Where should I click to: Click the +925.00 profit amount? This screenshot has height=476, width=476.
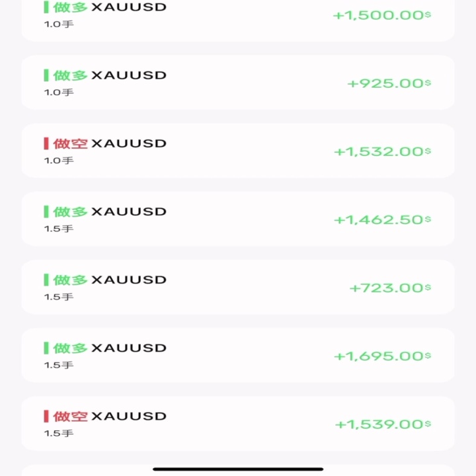tap(389, 83)
